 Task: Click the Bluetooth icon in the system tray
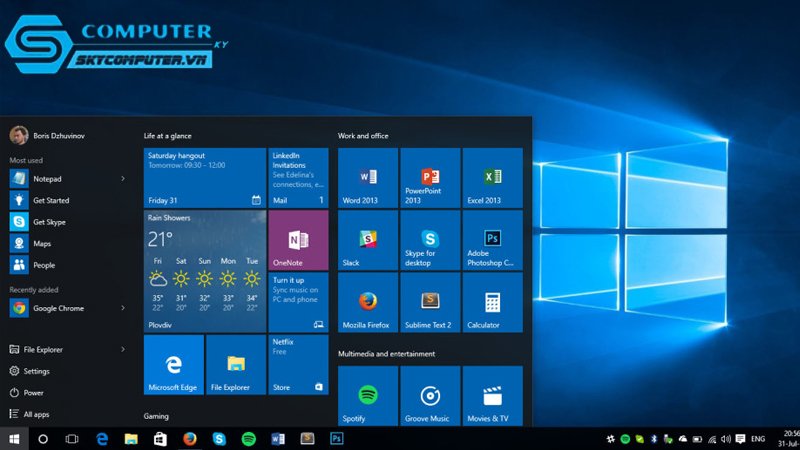point(654,439)
